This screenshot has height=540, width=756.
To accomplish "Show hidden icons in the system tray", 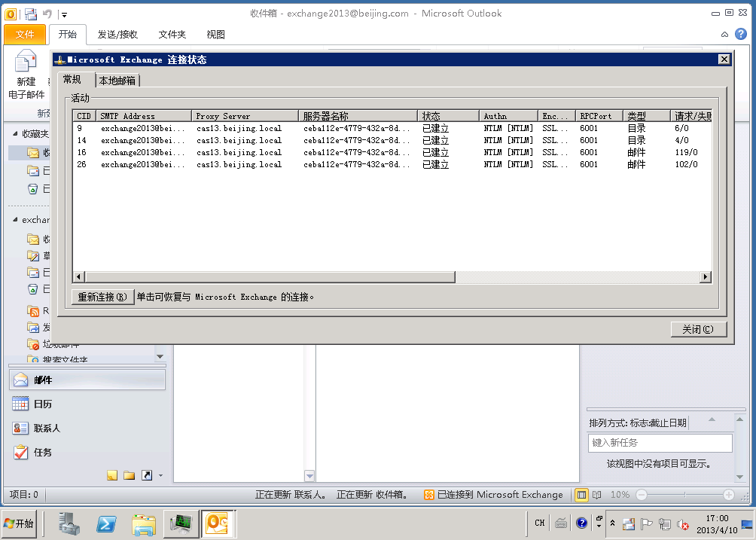I will coord(612,523).
